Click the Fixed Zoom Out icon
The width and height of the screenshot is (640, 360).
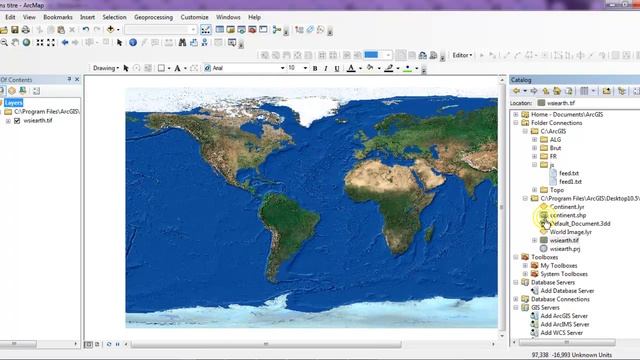click(x=51, y=42)
